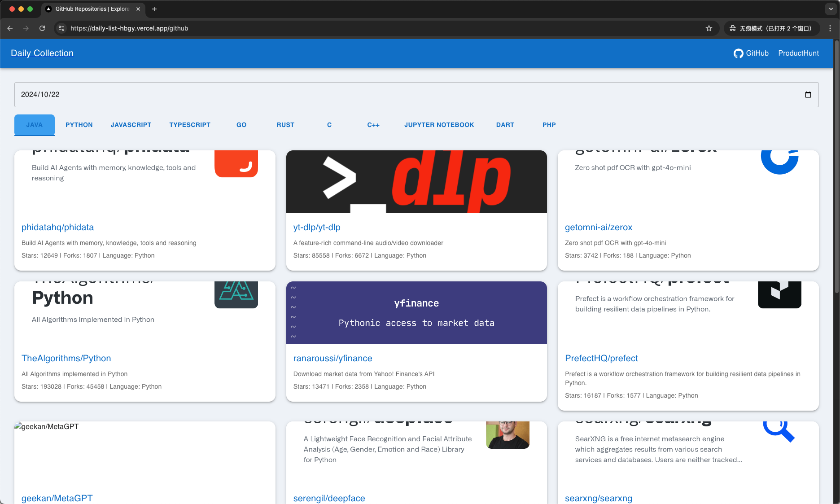Open the serengil/deepface link
The width and height of the screenshot is (840, 504).
click(x=329, y=499)
